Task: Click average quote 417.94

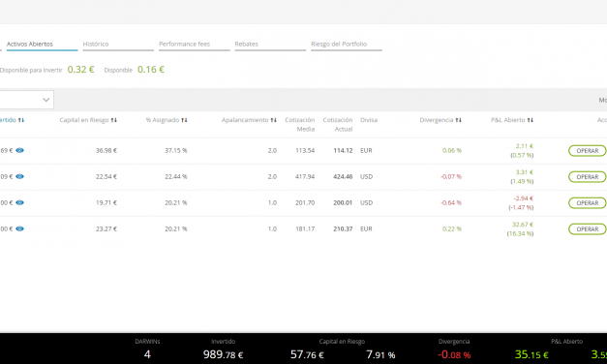Action: 305,176
